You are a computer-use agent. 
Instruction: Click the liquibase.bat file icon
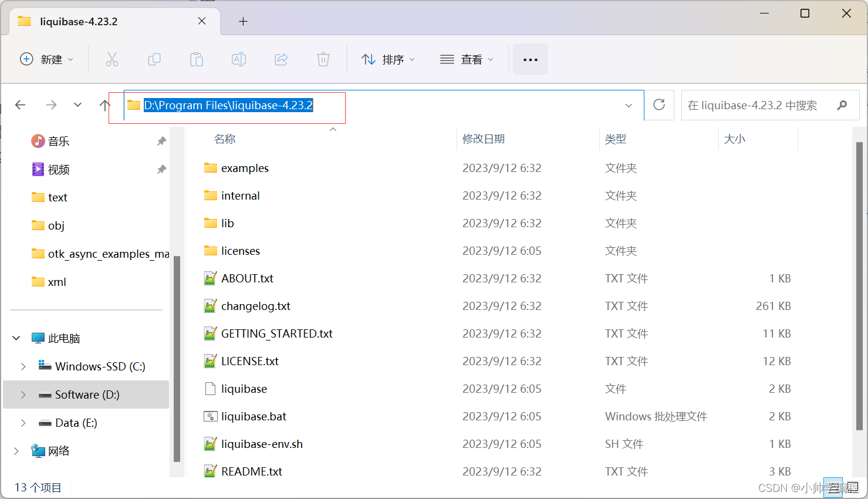click(211, 416)
